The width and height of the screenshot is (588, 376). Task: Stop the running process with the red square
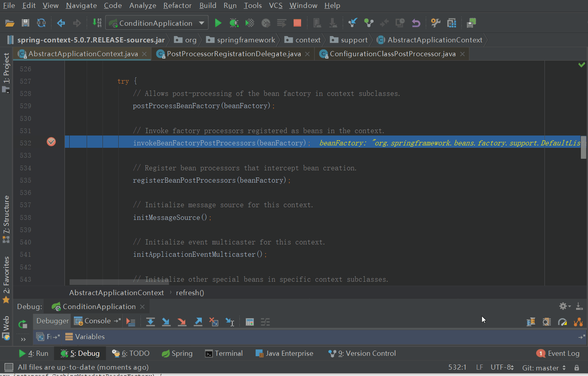298,23
